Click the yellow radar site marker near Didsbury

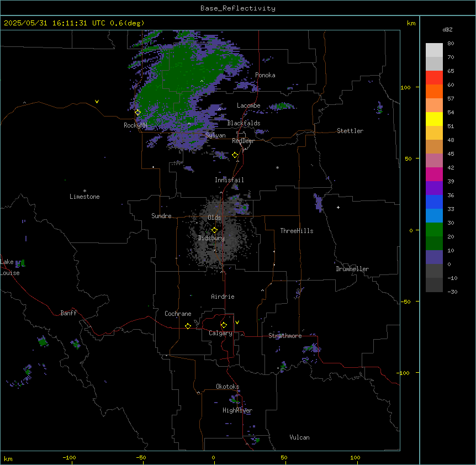point(214,230)
